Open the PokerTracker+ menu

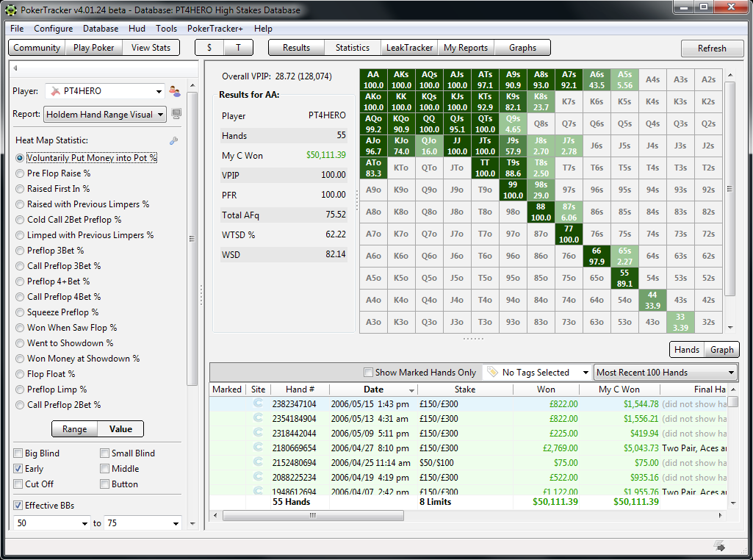(214, 29)
